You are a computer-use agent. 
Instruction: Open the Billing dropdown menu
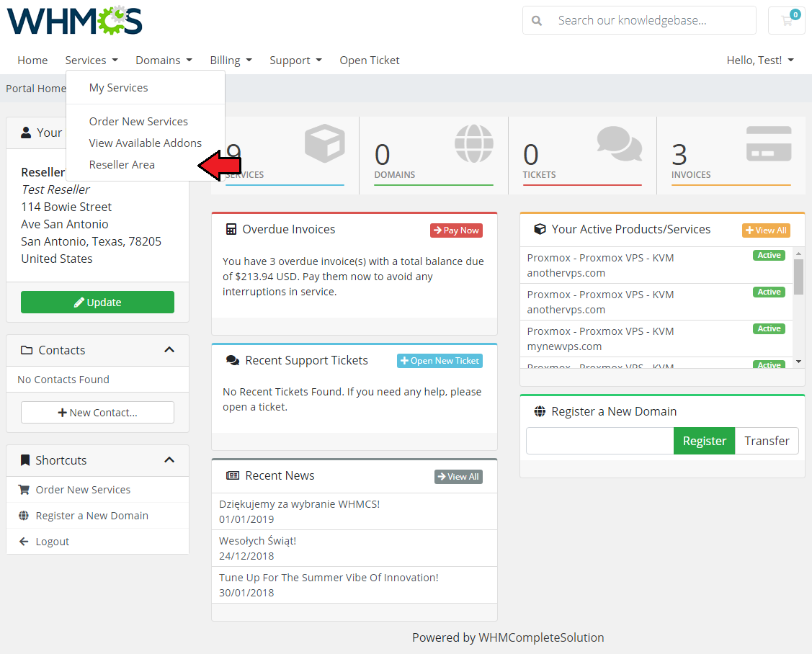(231, 60)
